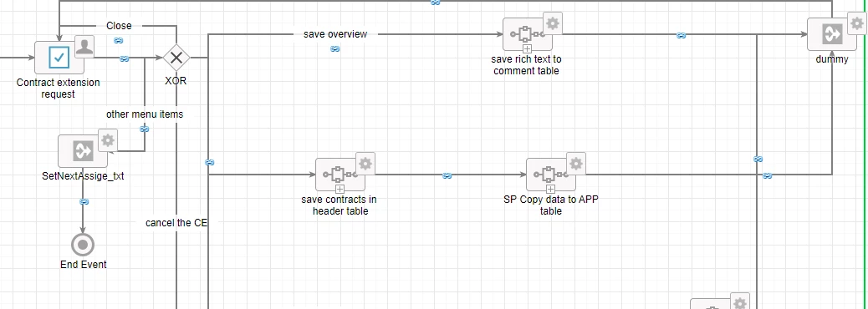
Task: Click the gear badge on SP Copy data node
Action: click(x=575, y=163)
